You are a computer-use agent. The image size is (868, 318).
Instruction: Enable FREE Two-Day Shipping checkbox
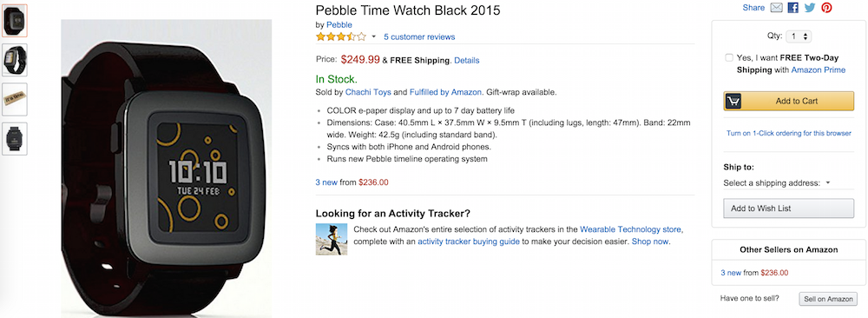click(x=729, y=57)
